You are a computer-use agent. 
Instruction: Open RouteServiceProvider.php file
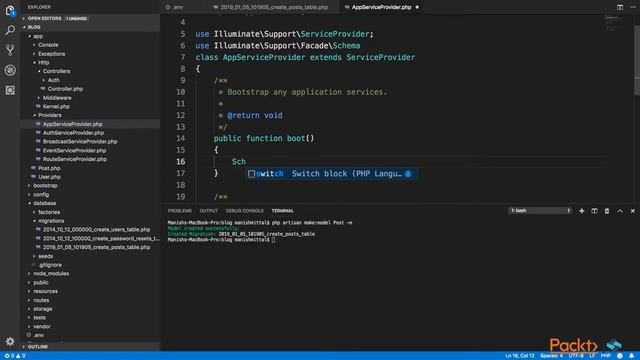coord(75,159)
